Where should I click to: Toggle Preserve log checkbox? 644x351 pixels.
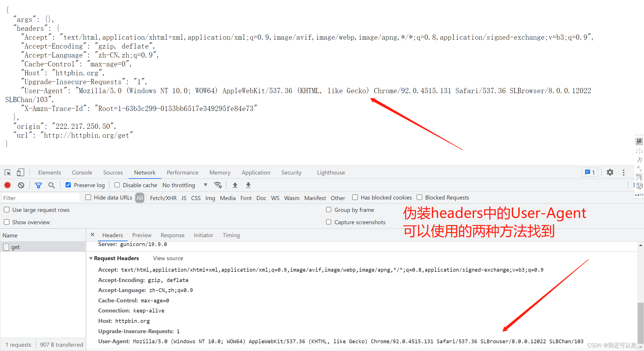click(68, 185)
